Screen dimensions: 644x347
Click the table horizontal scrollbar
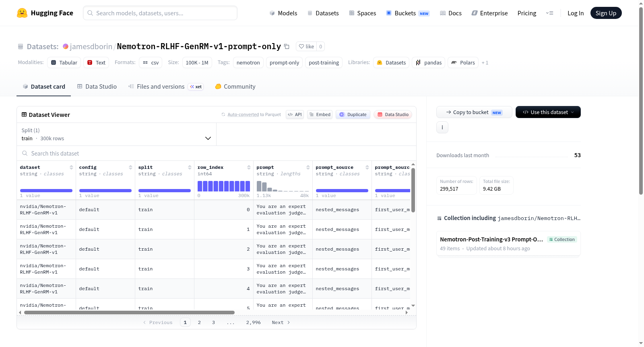[x=129, y=312]
